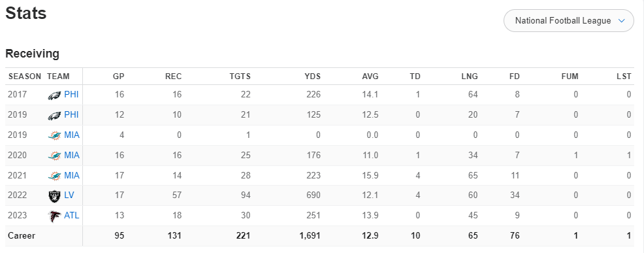The height and width of the screenshot is (253, 644).
Task: Click the Eagles logo in the 2019 PHI row
Action: [x=54, y=115]
